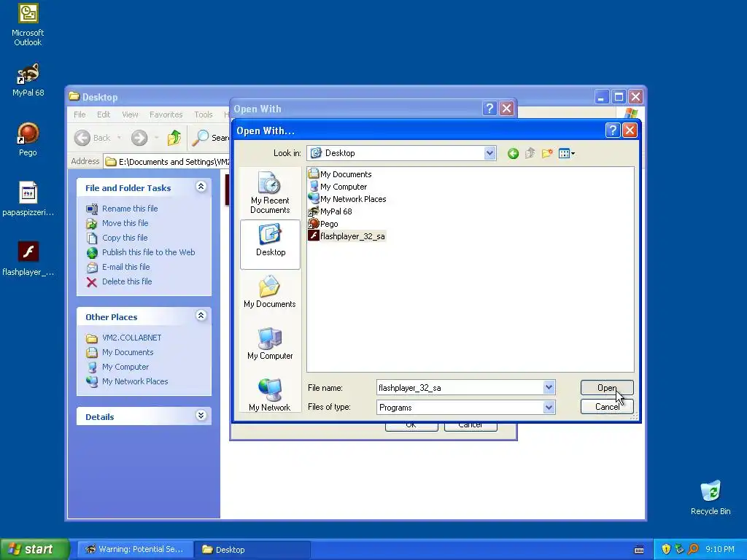
Task: Click help button in rear Open With dialog
Action: 489,109
